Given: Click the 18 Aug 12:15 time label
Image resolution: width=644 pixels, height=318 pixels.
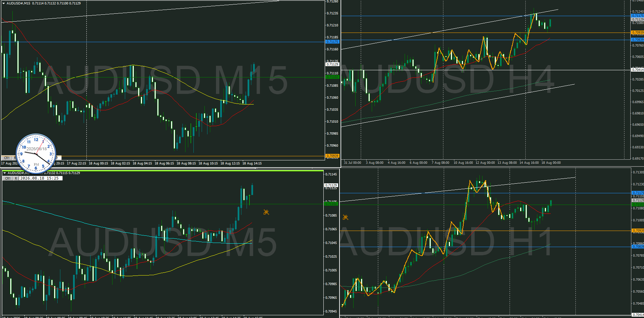Looking at the screenshot, I should pos(230,163).
